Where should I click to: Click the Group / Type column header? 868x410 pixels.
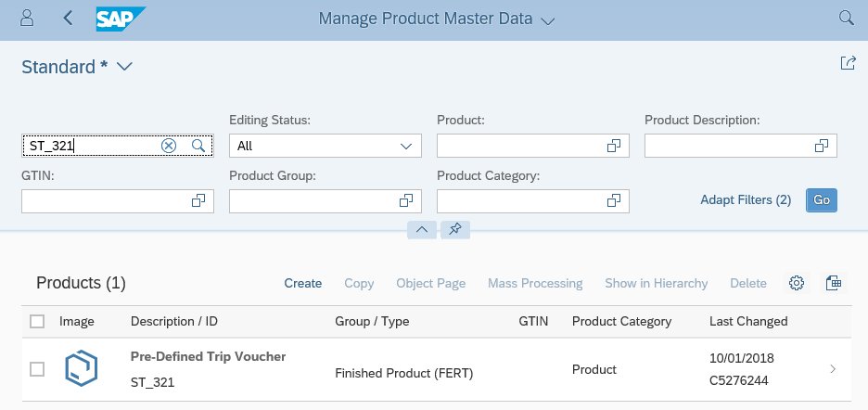point(372,321)
